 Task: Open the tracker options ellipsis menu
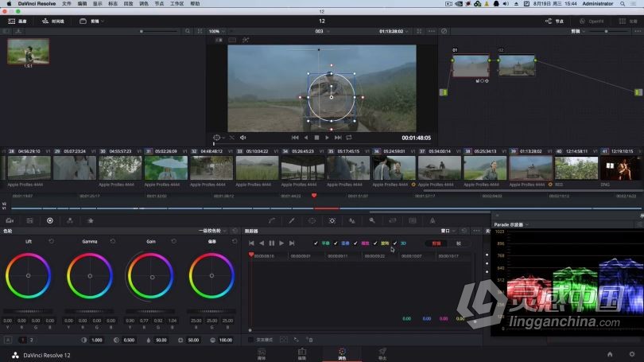tap(476, 231)
